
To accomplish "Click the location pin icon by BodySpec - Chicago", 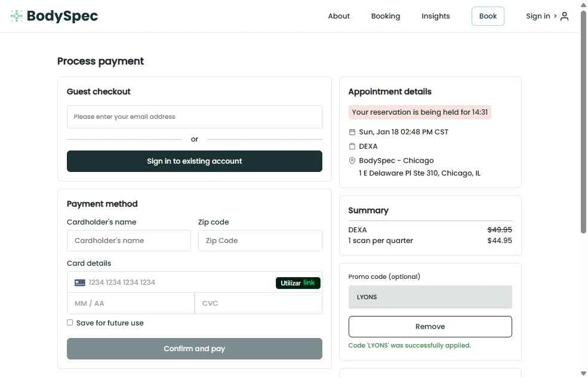I will (x=352, y=161).
